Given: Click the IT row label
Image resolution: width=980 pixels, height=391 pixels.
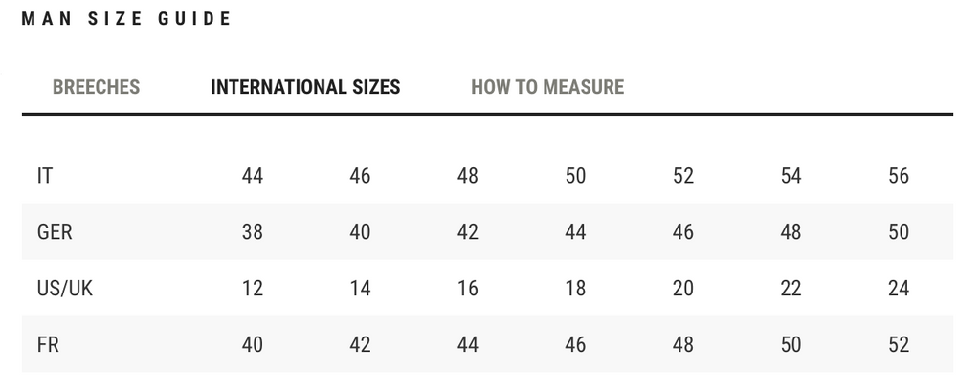Looking at the screenshot, I should point(44,176).
